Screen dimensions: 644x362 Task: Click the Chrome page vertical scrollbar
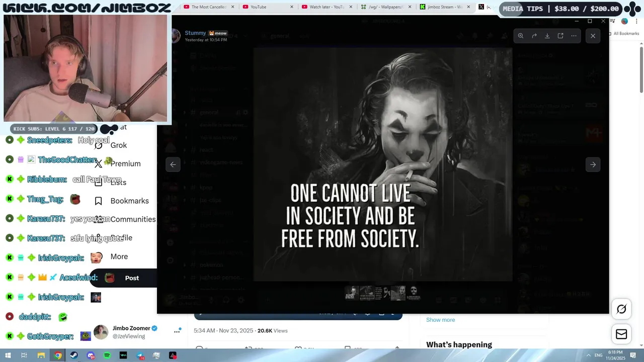tap(641, 69)
